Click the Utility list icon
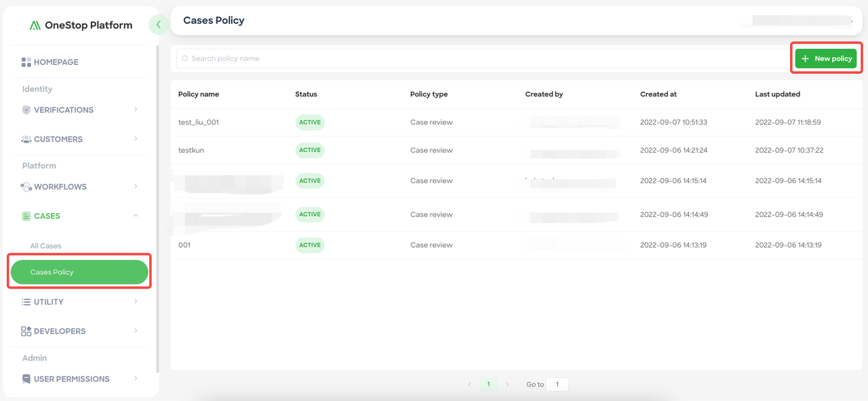 tap(26, 302)
